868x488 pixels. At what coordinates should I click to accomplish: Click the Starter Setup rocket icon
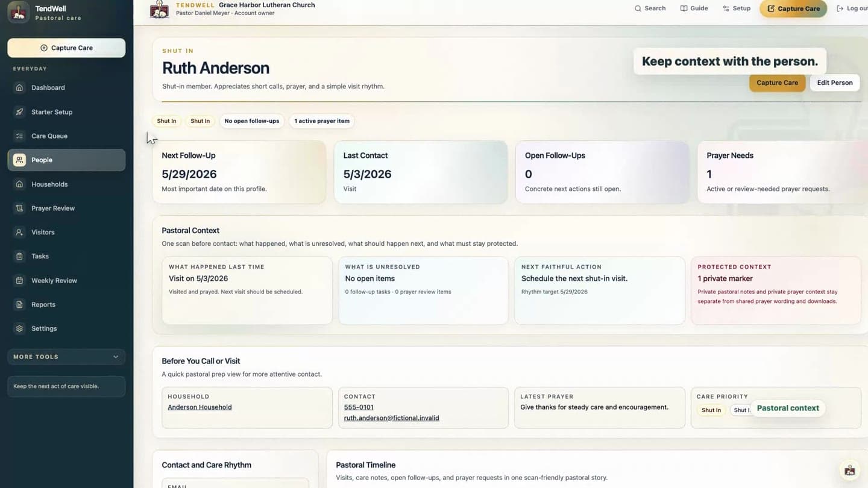click(19, 112)
